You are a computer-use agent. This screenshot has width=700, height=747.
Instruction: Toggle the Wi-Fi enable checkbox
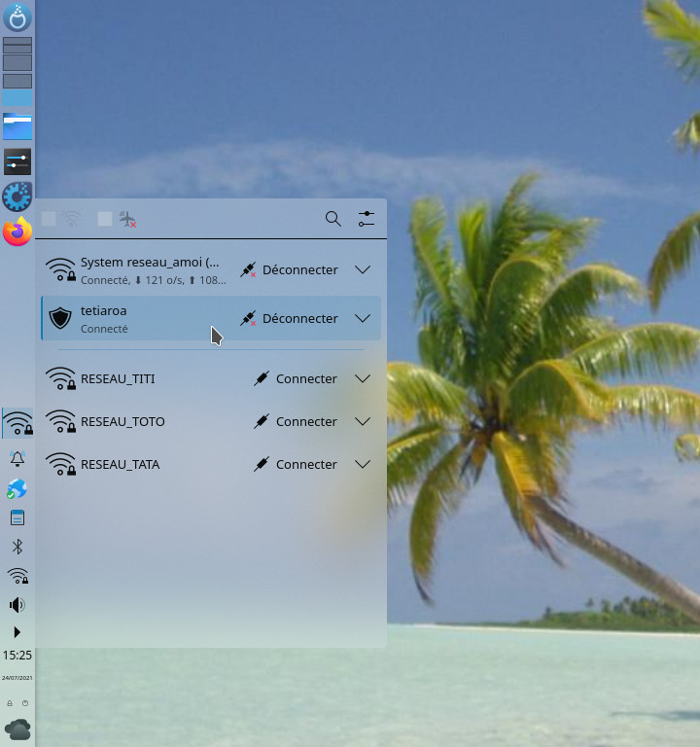point(50,219)
